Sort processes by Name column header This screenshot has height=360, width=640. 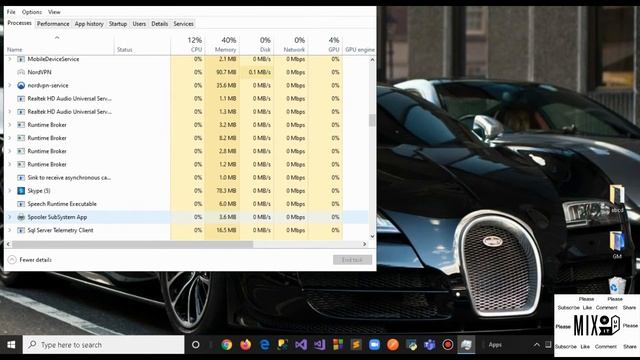[59, 44]
